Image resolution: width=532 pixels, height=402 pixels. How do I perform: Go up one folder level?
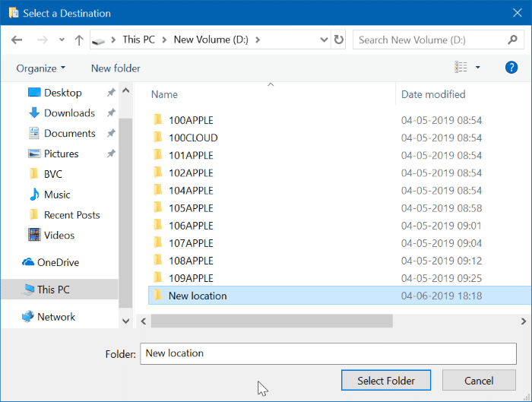click(x=79, y=40)
